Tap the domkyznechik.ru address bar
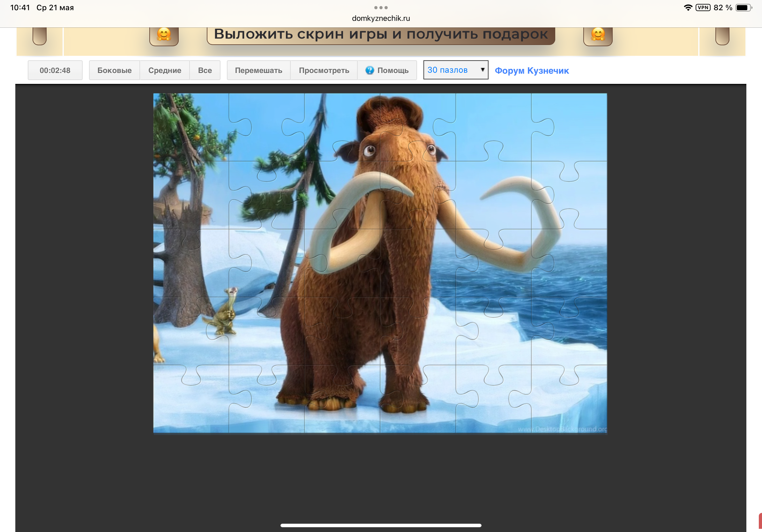This screenshot has height=532, width=762. tap(381, 18)
